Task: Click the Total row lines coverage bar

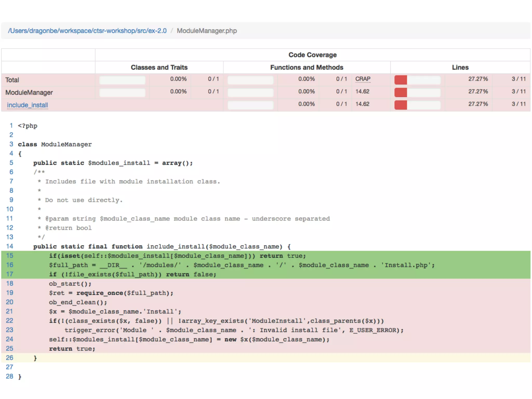Action: click(417, 80)
